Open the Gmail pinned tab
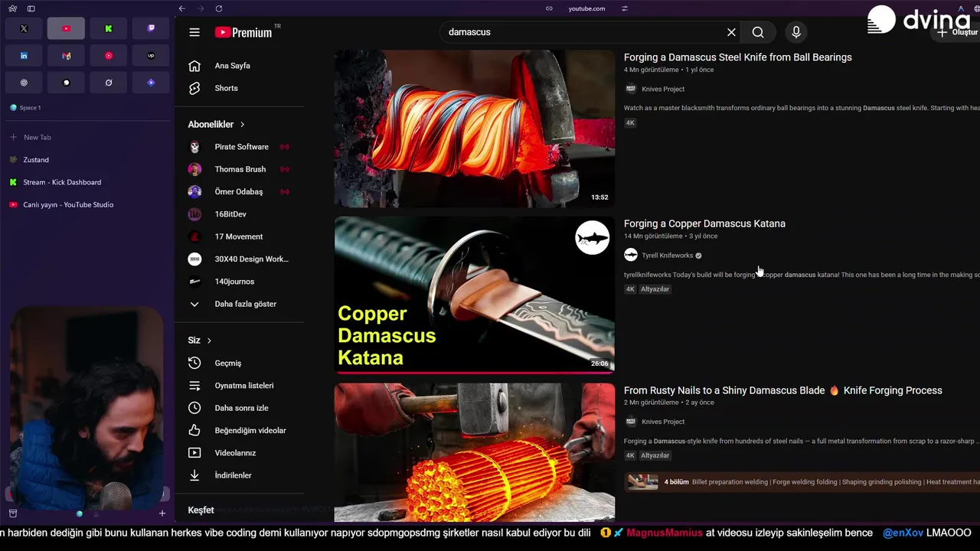The width and height of the screenshot is (980, 551). click(x=66, y=56)
